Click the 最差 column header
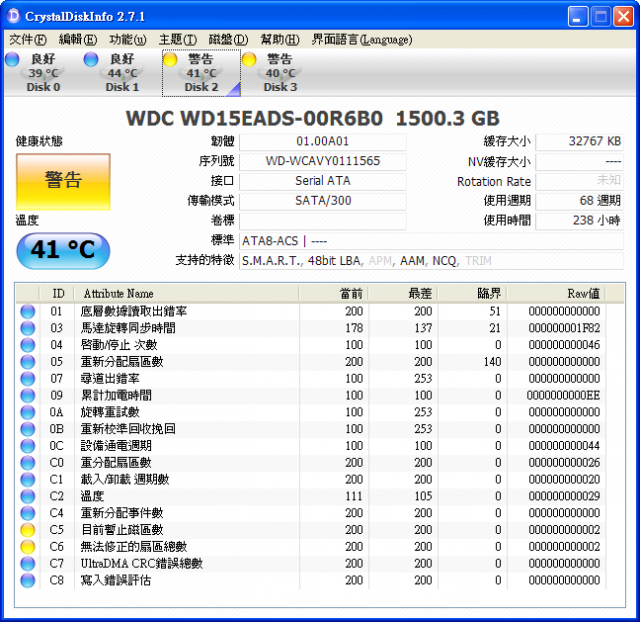Image resolution: width=640 pixels, height=622 pixels. (403, 293)
